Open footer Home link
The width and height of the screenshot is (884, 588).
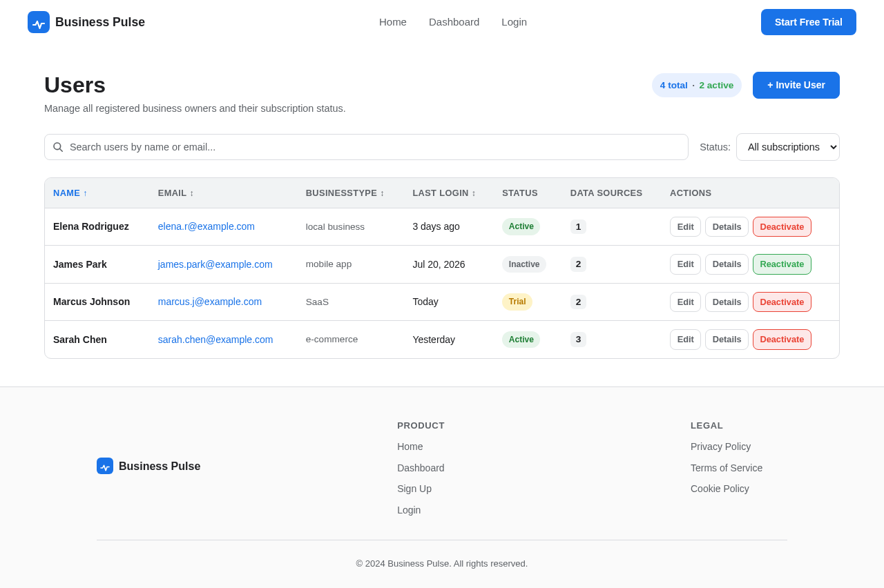(x=410, y=447)
